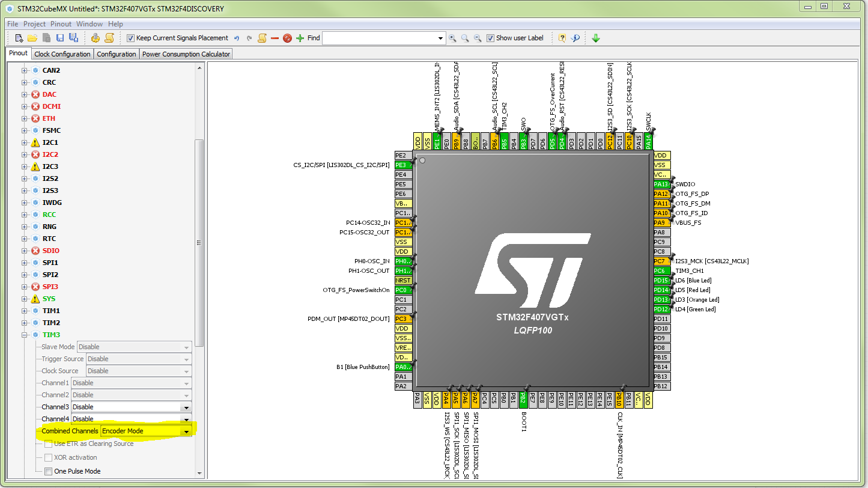Switch to the Clock Configuration tab
The image size is (868, 488).
(62, 53)
